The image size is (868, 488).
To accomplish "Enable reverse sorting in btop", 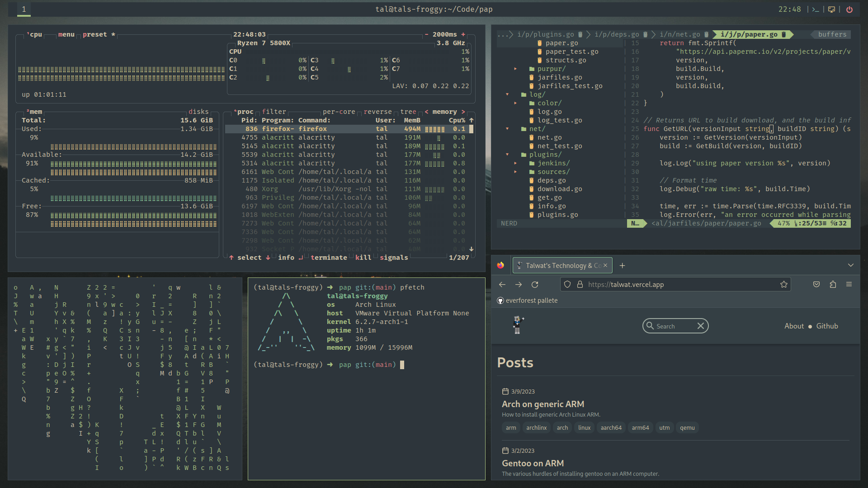I will 377,112.
